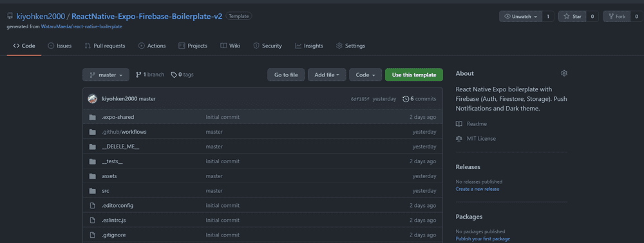This screenshot has width=644, height=243.
Task: View the 0 tags link
Action: coord(182,75)
